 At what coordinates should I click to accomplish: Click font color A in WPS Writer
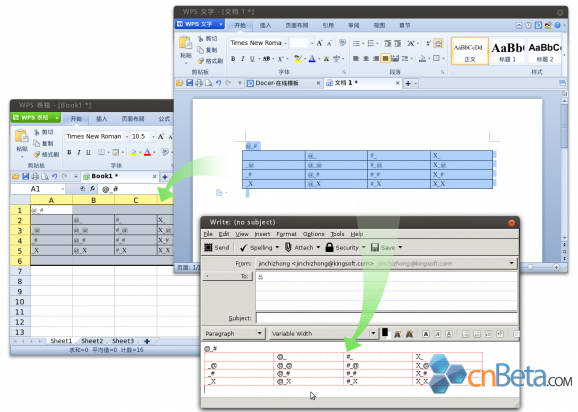tap(312, 59)
